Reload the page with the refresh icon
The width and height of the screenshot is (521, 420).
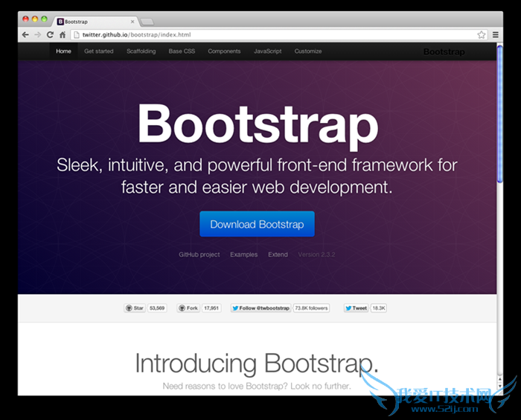coord(50,34)
